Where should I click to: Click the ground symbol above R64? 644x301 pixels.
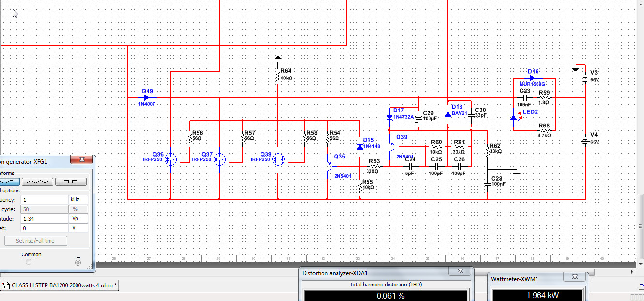click(278, 58)
